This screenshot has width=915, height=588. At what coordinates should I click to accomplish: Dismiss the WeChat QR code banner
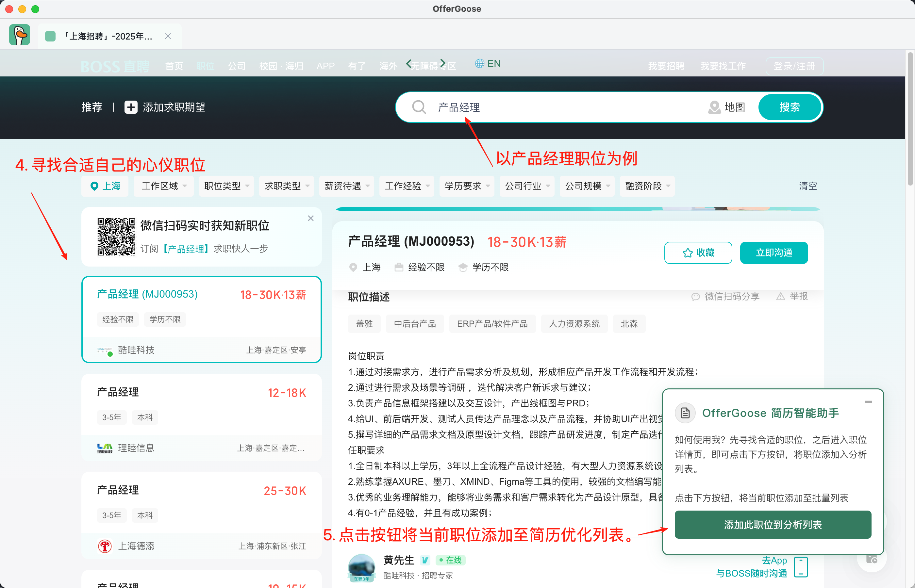point(310,219)
